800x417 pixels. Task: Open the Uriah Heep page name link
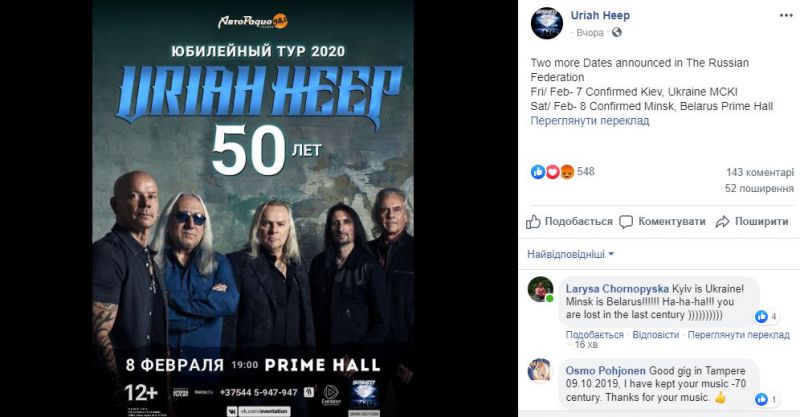click(x=600, y=15)
